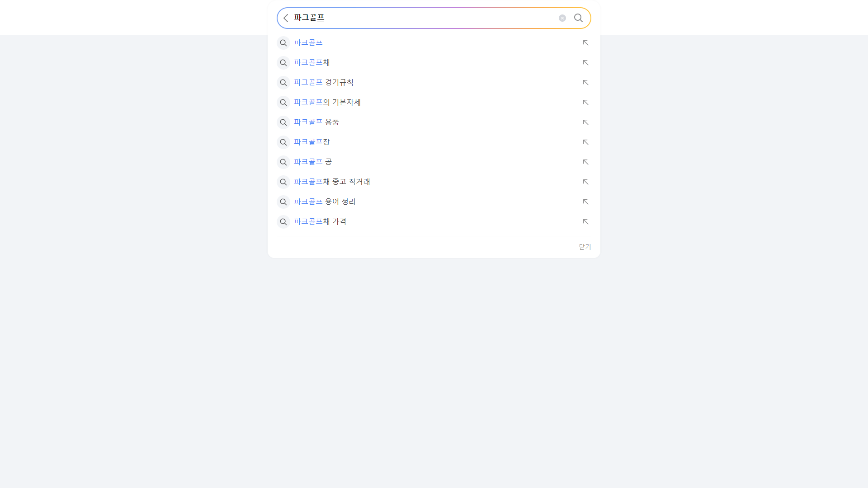Click the fill-arrow beside 파크골프의 기본자세
This screenshot has width=868, height=488.
(585, 102)
